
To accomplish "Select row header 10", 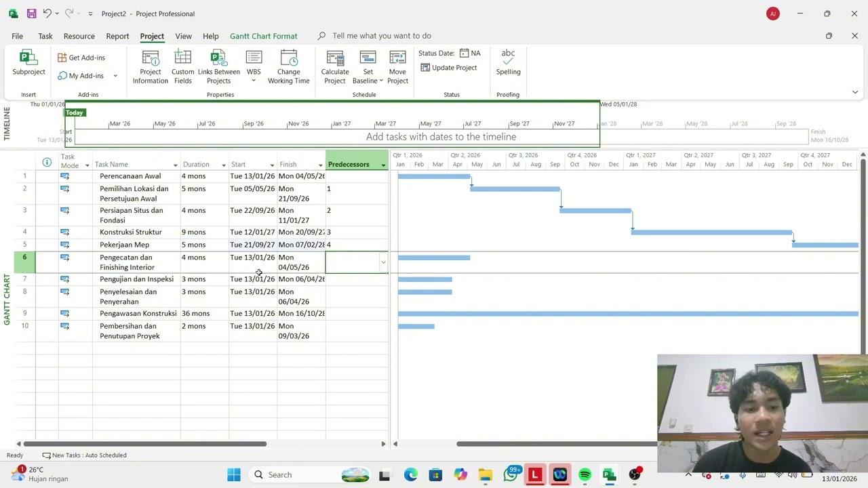I will coord(24,331).
